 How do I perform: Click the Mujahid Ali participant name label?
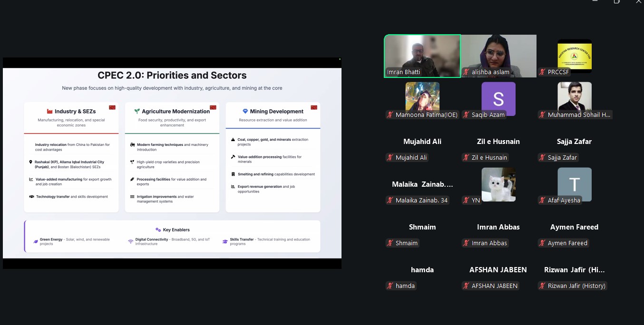point(411,158)
